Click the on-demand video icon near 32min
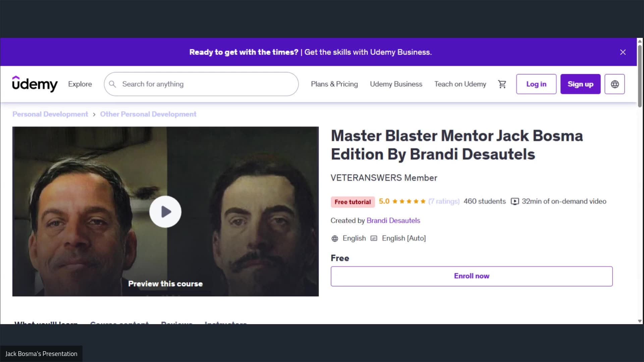The image size is (644, 362). click(514, 201)
